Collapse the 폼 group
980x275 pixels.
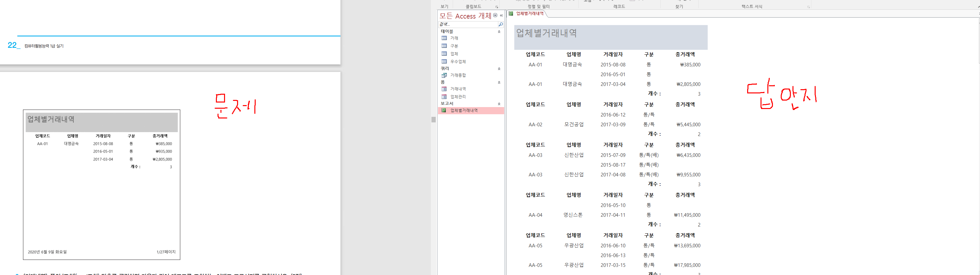(499, 82)
